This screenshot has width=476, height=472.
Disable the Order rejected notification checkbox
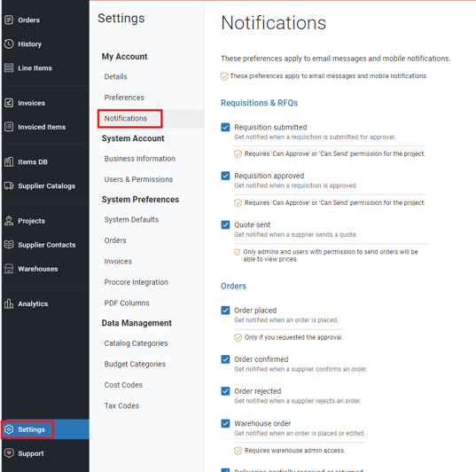point(225,391)
